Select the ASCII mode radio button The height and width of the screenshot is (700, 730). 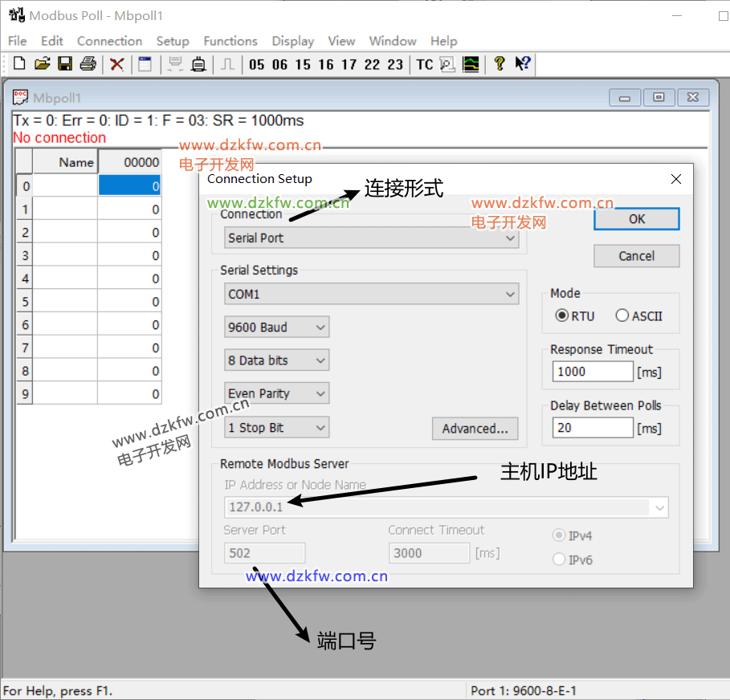click(622, 315)
